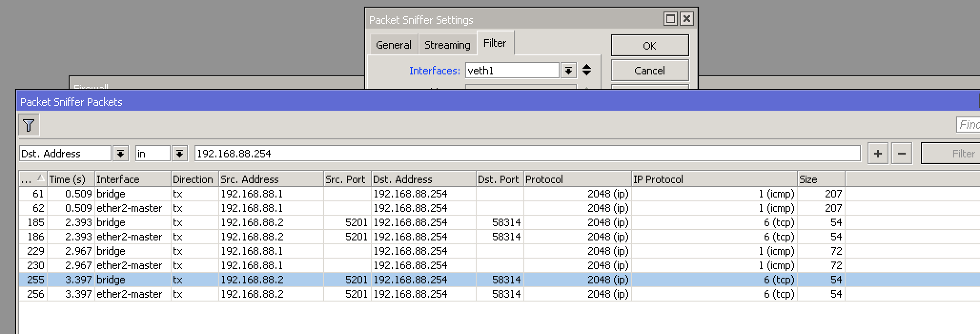Sort by Dst. Address column header
Screen dimensions: 980x334
(423, 179)
